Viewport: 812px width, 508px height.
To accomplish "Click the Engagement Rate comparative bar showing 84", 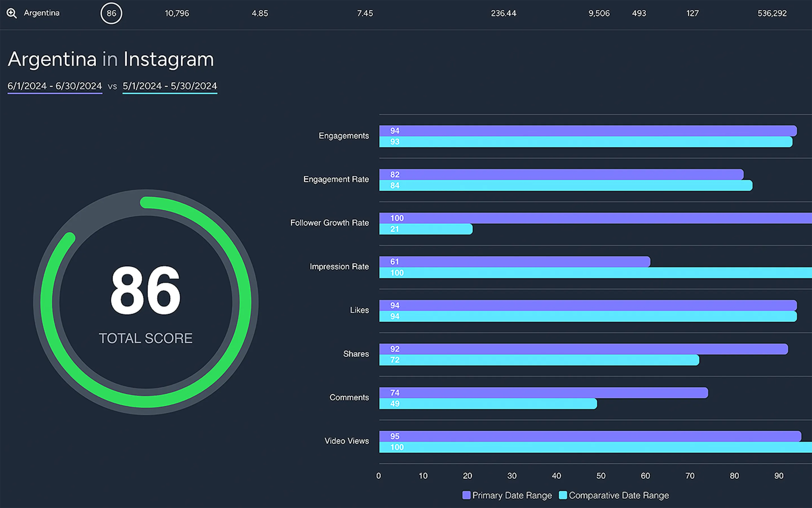I will [566, 185].
